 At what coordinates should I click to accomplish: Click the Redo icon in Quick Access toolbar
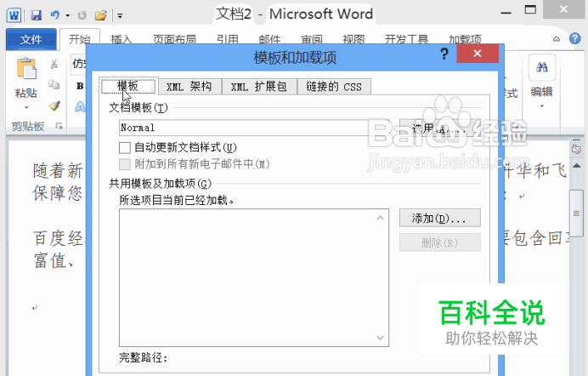(82, 15)
